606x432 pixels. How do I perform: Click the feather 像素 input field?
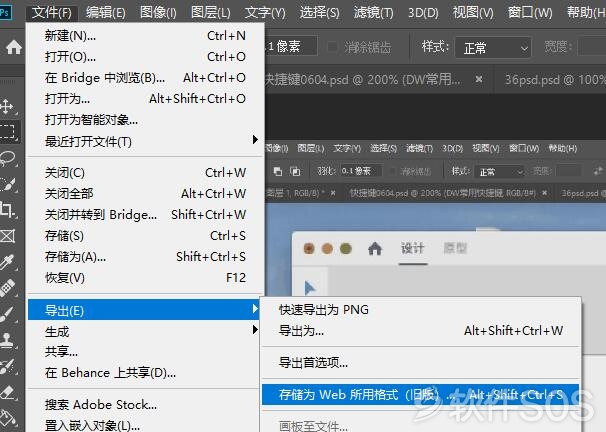pyautogui.click(x=291, y=46)
